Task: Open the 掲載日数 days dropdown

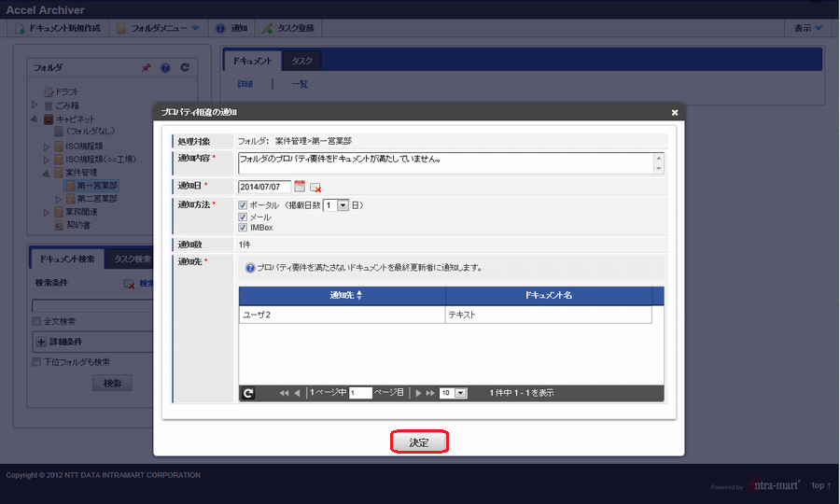Action: 343,205
